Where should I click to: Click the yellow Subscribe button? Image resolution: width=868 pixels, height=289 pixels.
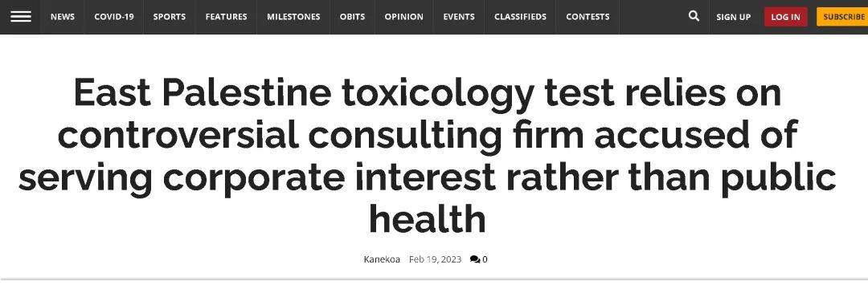pos(842,17)
